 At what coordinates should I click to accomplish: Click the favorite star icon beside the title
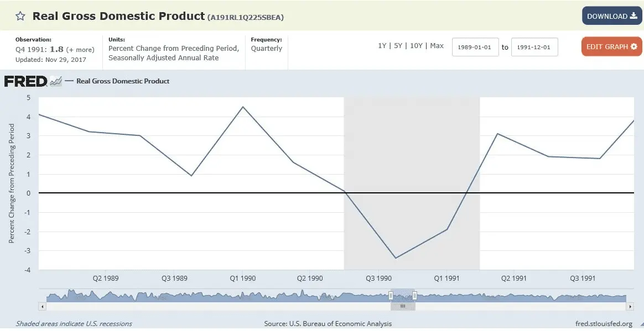tap(20, 16)
